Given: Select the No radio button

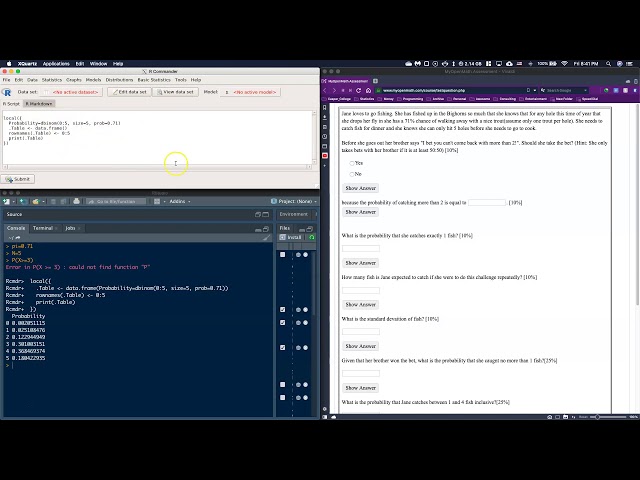Looking at the screenshot, I should click(x=352, y=174).
